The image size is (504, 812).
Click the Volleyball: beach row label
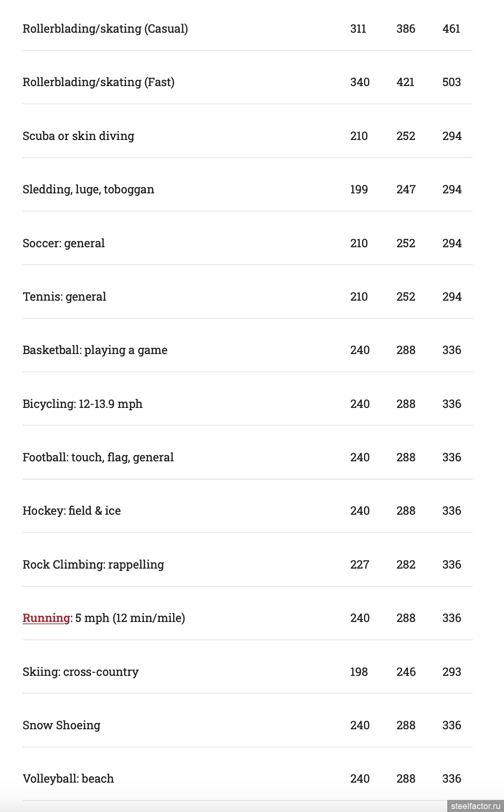[68, 779]
